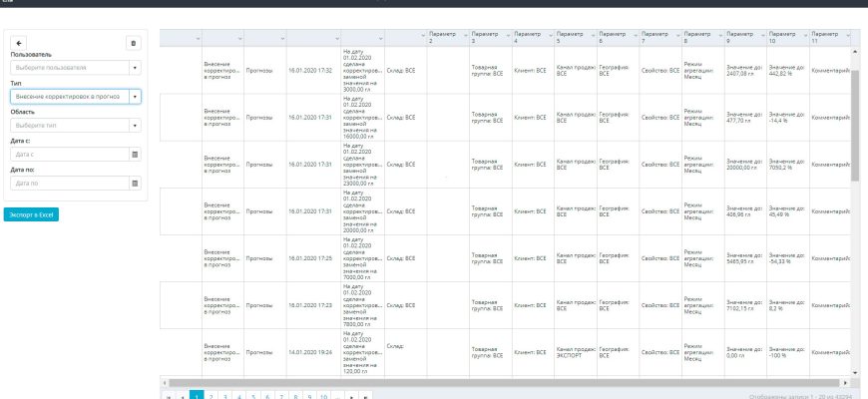Go to the last page of results
Screen dimensions: 868x399
pos(367,396)
